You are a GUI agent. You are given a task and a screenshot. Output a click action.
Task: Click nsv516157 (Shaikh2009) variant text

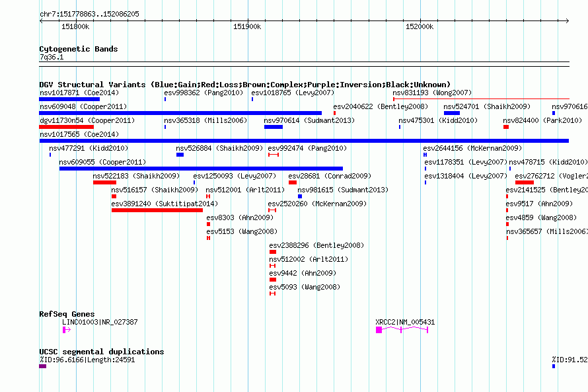tap(155, 190)
